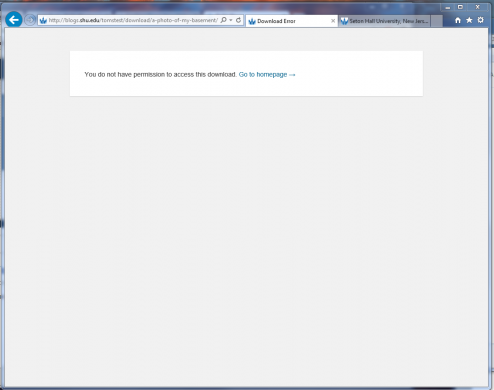Switch to the Seton Hall University tab
The height and width of the screenshot is (390, 494).
[384, 21]
